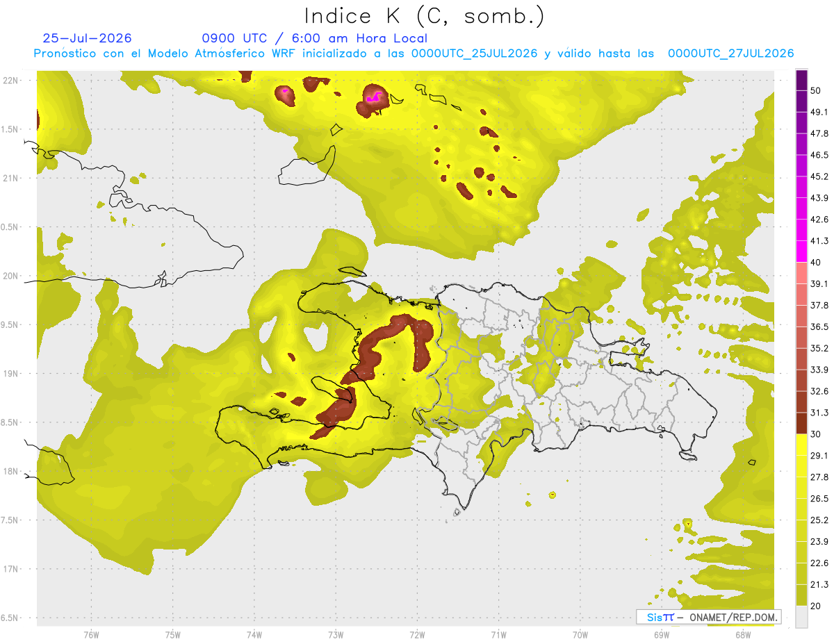
Task: Pick the light gray swatch below 20
Action: click(x=801, y=617)
